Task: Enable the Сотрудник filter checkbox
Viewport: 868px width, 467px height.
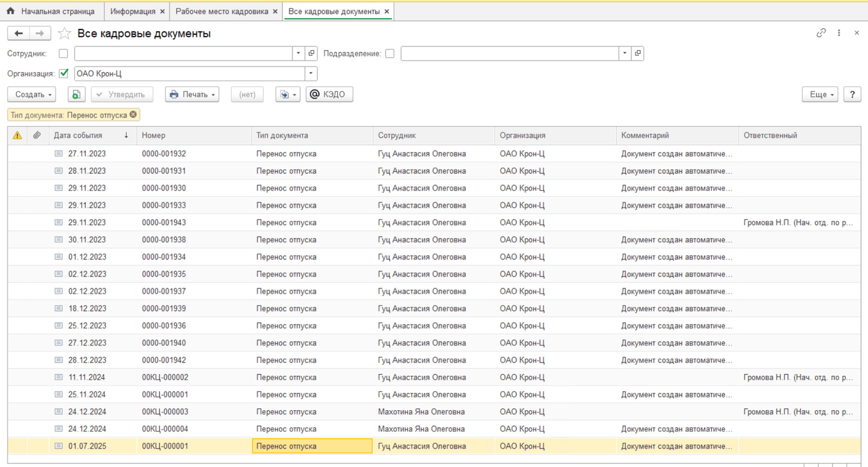Action: coord(63,53)
